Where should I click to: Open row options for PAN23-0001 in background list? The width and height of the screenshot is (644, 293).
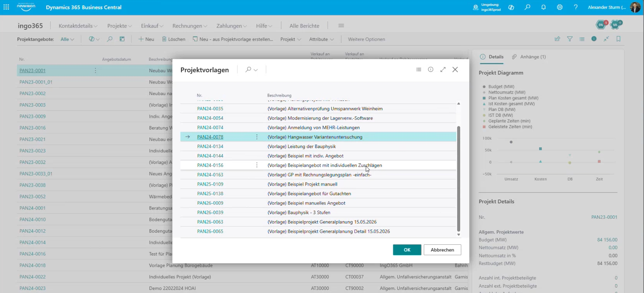(95, 70)
